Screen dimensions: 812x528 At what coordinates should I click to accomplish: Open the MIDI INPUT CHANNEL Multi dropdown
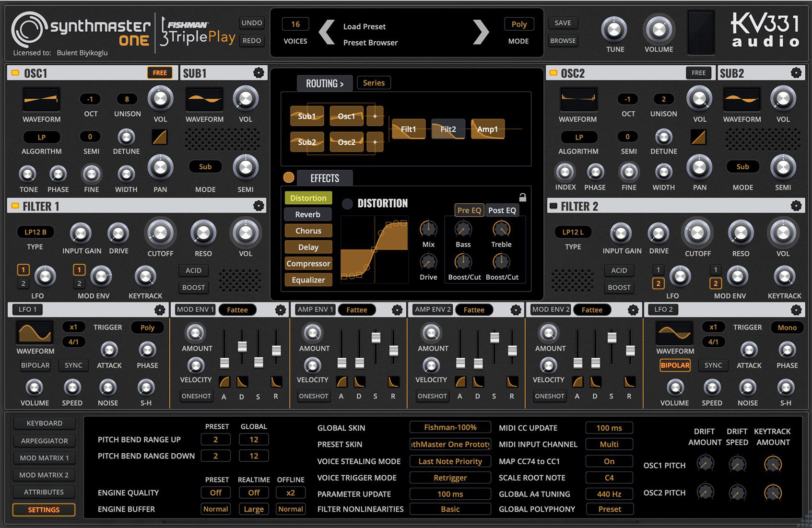click(609, 444)
